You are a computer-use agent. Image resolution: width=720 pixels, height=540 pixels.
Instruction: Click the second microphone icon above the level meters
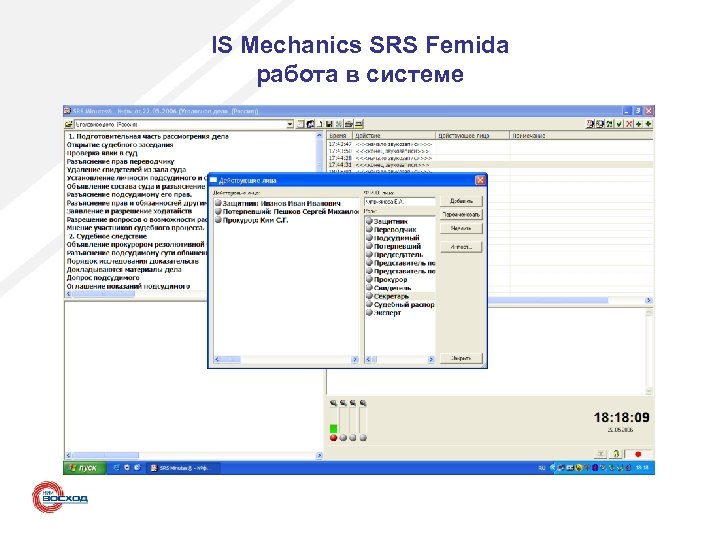click(x=343, y=403)
